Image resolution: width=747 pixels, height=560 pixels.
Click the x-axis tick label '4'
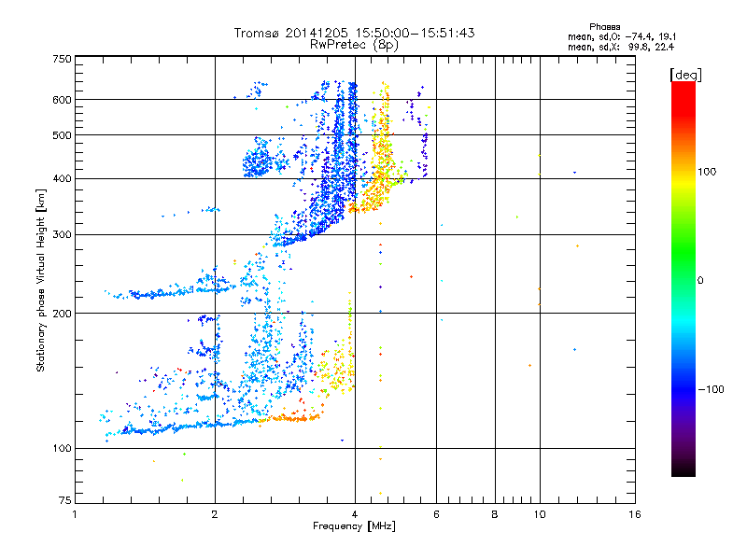355,514
